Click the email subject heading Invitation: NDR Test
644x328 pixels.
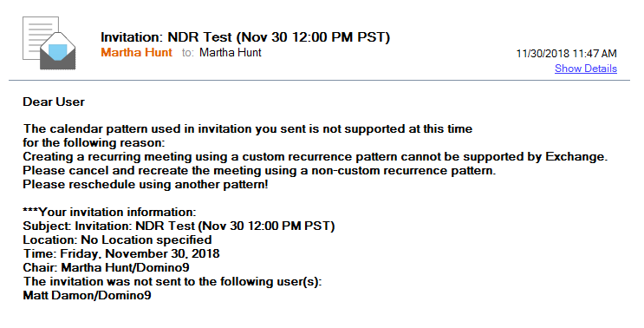click(x=245, y=37)
